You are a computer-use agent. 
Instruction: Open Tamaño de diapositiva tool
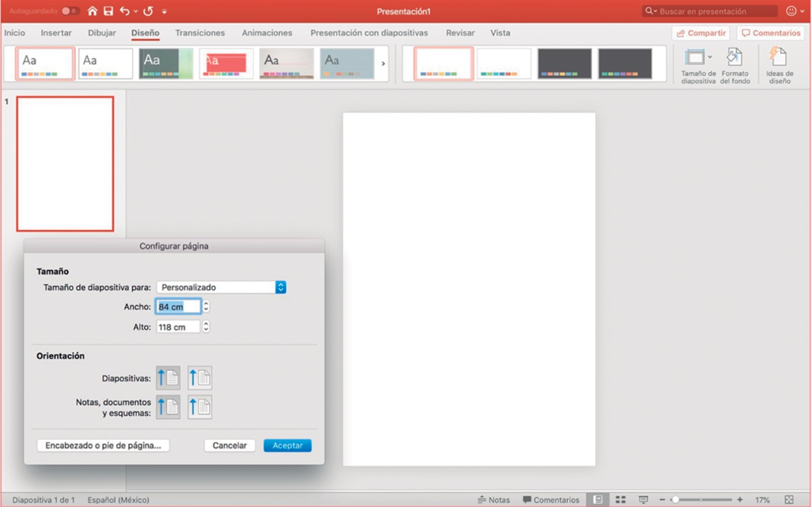[698, 65]
